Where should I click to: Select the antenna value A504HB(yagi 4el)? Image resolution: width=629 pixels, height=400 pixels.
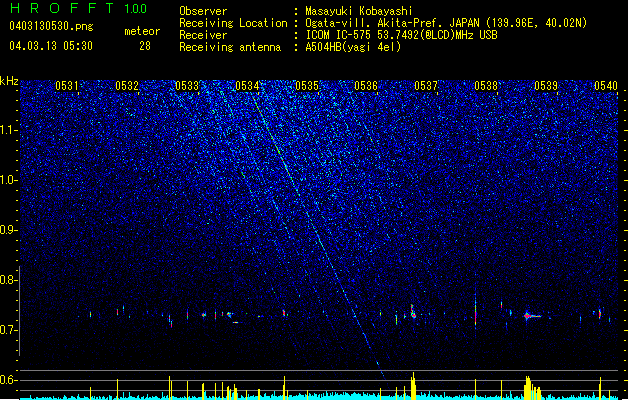coord(353,47)
